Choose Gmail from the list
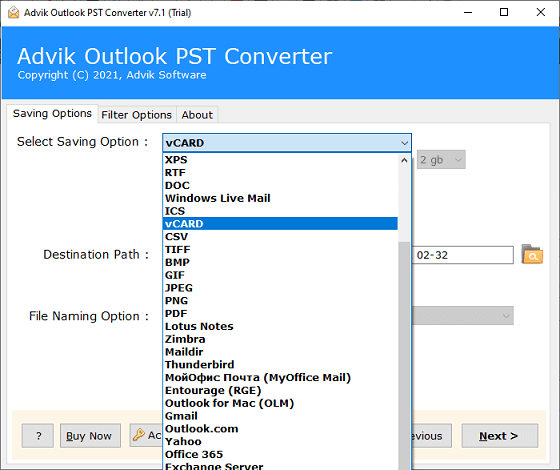 (x=280, y=416)
